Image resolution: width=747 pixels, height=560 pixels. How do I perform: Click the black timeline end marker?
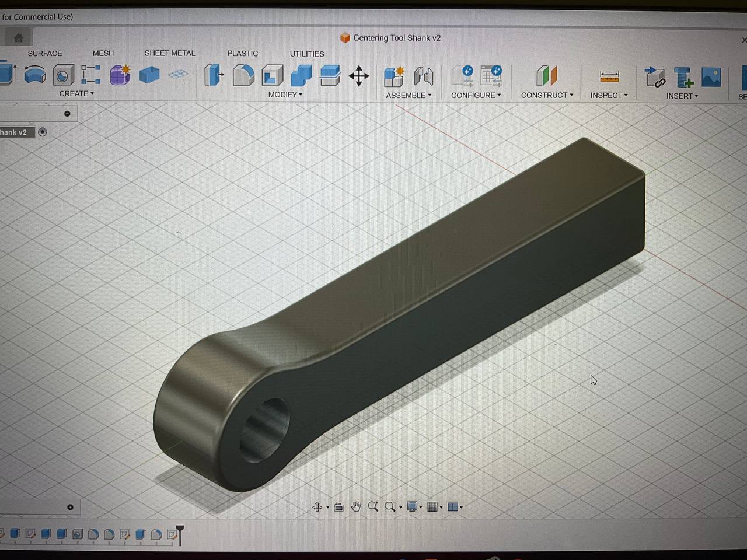coord(180,534)
